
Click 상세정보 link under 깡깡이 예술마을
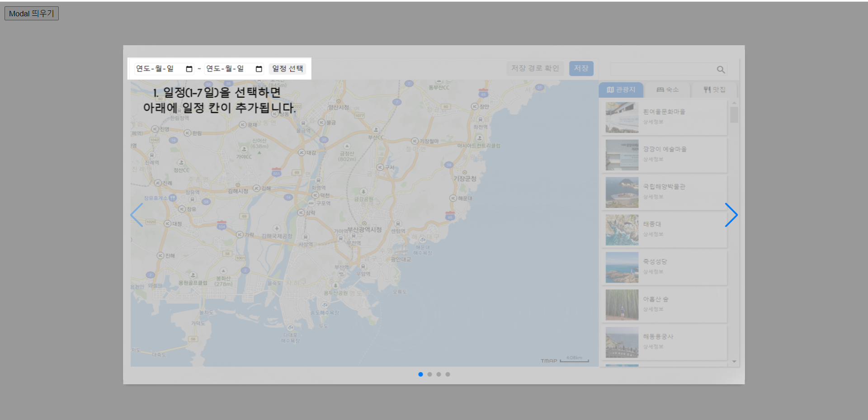click(653, 160)
